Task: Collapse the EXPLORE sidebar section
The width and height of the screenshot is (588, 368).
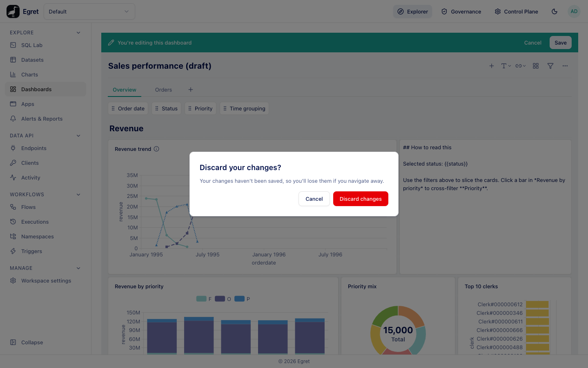Action: [x=78, y=33]
